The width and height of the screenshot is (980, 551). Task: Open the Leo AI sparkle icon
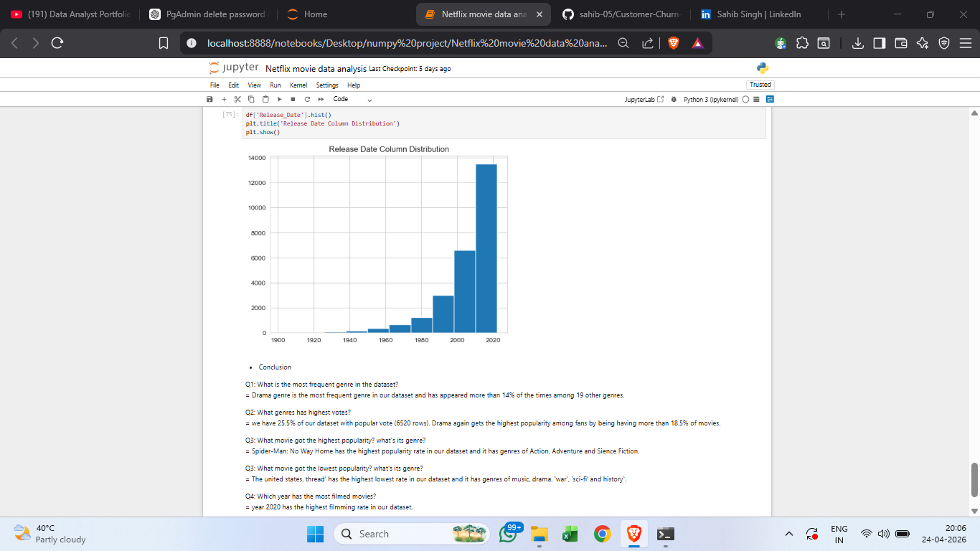923,44
